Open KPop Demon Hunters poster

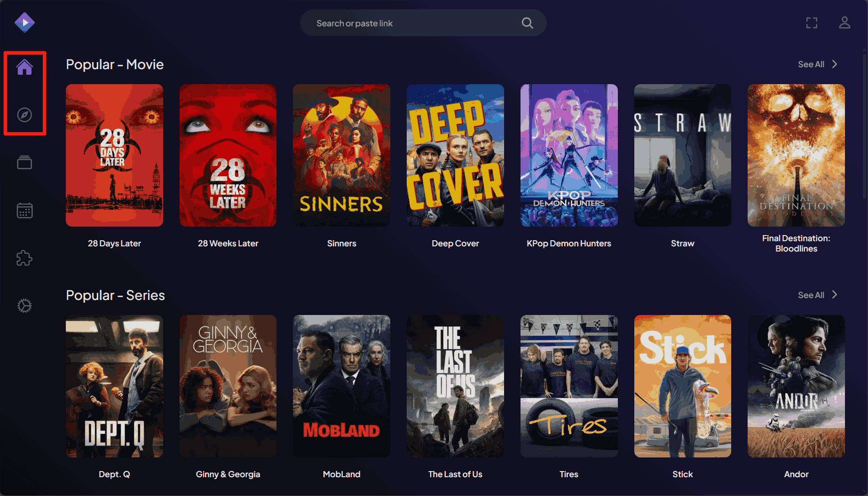point(569,155)
